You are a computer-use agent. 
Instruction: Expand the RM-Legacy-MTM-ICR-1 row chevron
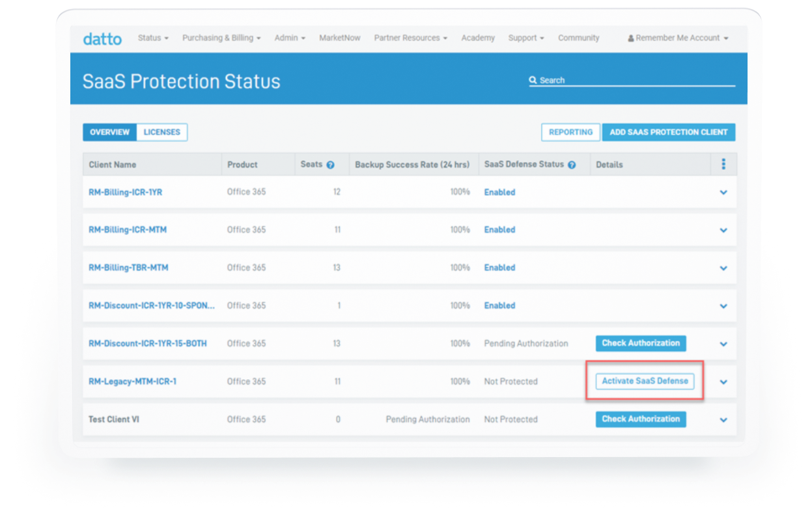click(x=723, y=382)
